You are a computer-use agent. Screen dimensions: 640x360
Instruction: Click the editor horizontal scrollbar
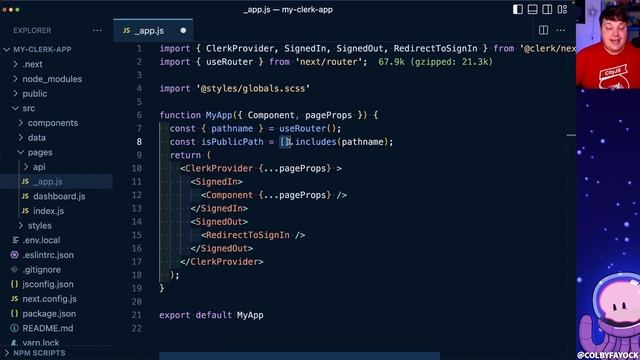(300, 356)
